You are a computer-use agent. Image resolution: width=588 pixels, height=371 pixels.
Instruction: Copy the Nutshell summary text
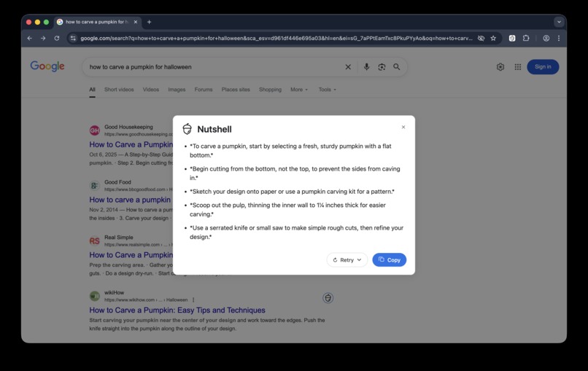pyautogui.click(x=389, y=259)
